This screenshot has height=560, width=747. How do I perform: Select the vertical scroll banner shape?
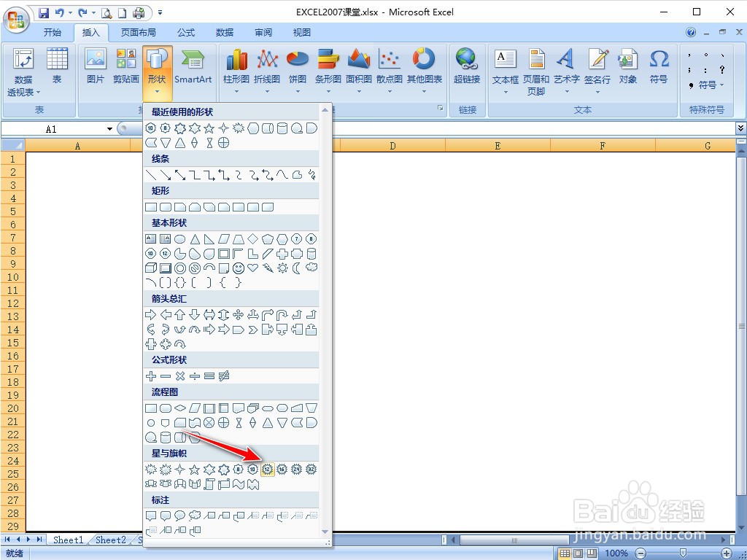coord(209,484)
